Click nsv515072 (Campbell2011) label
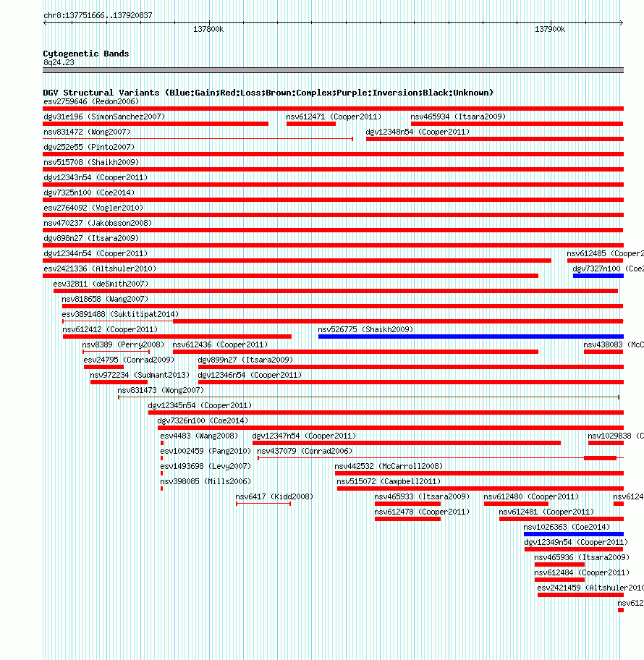The width and height of the screenshot is (644, 660). coord(389,481)
